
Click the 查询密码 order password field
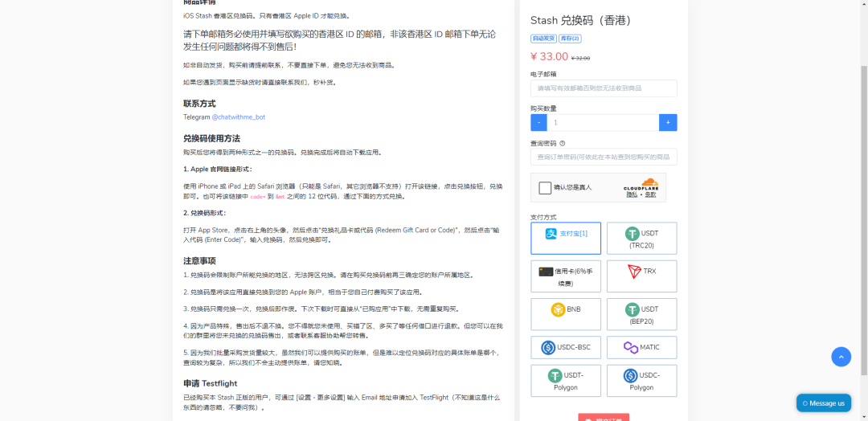pos(604,157)
